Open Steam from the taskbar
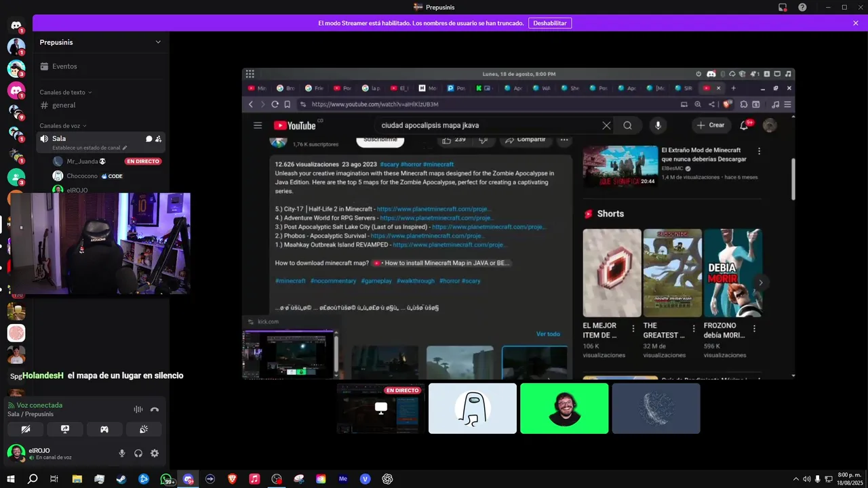 [121, 479]
